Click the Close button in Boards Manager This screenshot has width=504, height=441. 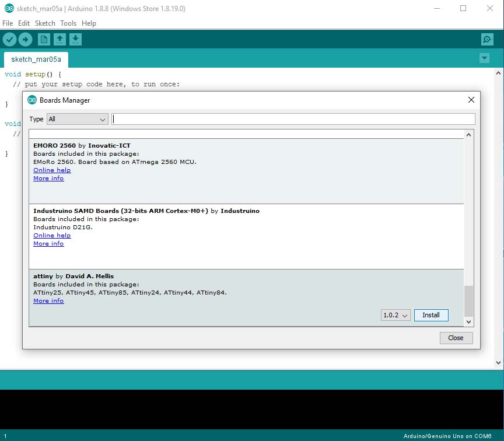(456, 338)
